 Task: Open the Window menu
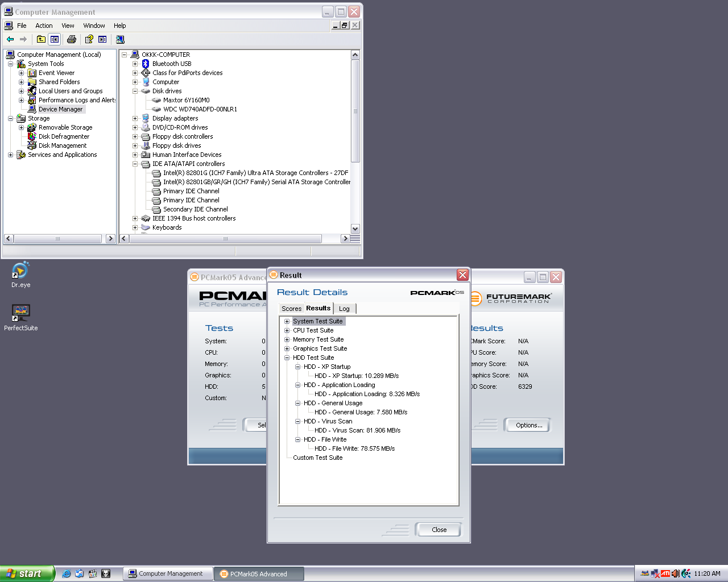coord(94,26)
